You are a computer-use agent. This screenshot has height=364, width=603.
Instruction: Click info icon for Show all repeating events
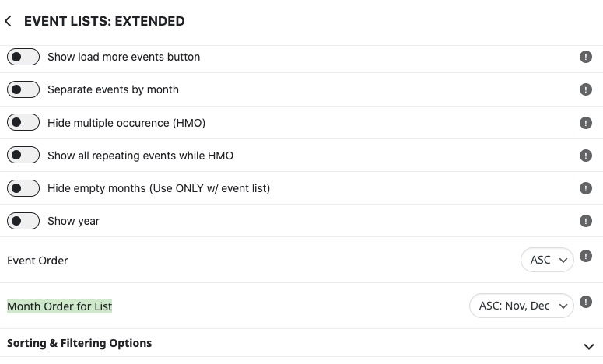tap(585, 156)
